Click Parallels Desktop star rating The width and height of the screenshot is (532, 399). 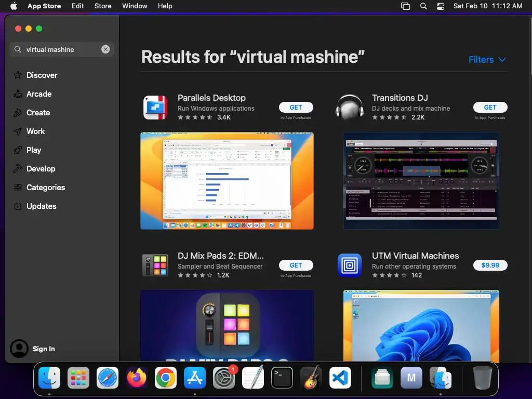195,117
